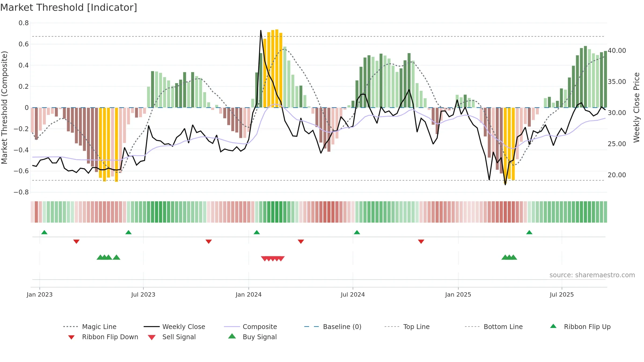This screenshot has width=644, height=362.
Task: Click the Jul 2024 x-axis label
Action: click(x=353, y=295)
